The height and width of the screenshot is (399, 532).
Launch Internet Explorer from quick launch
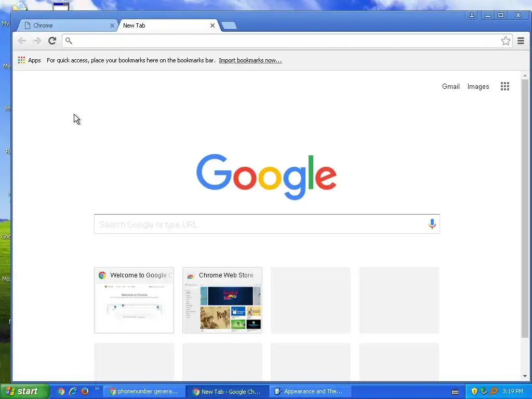click(73, 391)
